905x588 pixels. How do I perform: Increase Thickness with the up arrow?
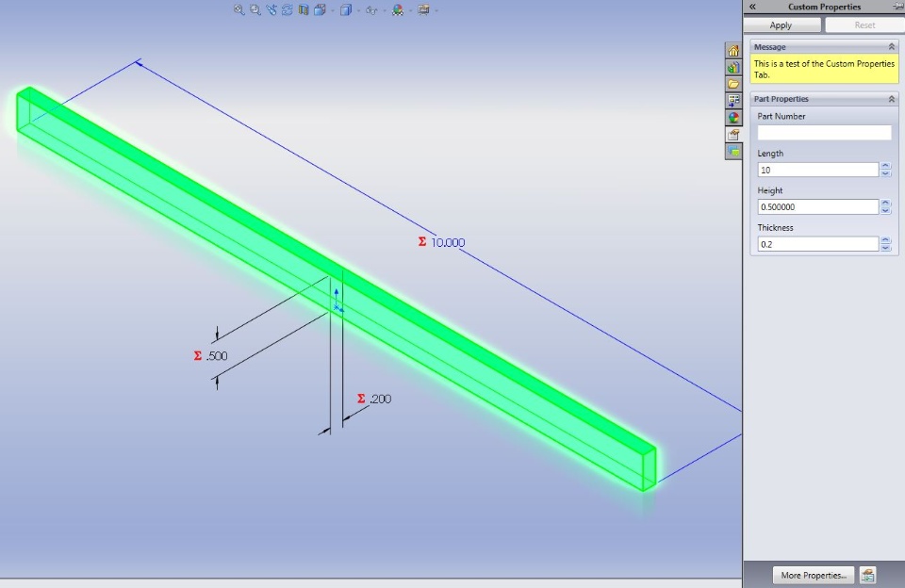(x=885, y=240)
